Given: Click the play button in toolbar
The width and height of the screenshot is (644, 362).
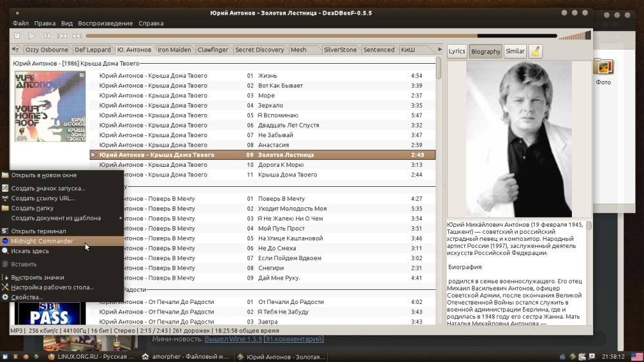Looking at the screenshot, I should pyautogui.click(x=32, y=36).
